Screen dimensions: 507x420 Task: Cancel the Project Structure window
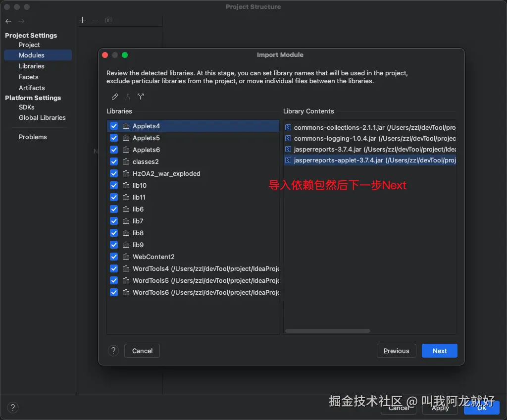[x=399, y=408]
